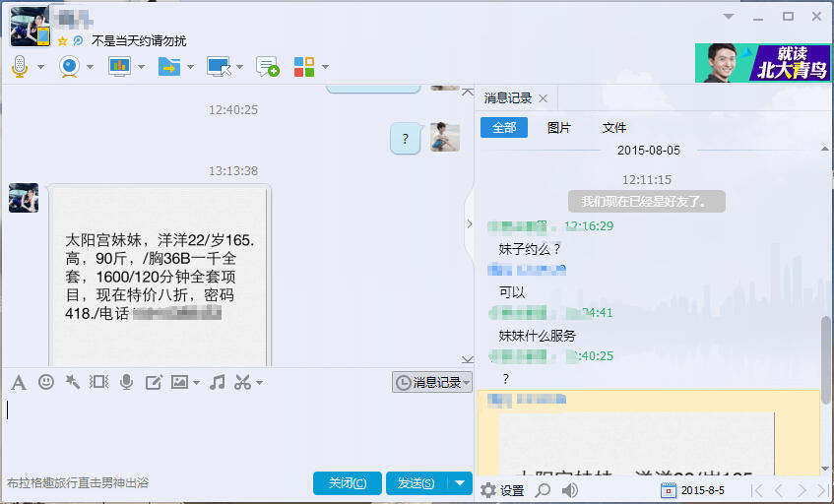This screenshot has width=834, height=504.
Task: Click my avatar beside the "?" bubble
Action: pos(445,137)
